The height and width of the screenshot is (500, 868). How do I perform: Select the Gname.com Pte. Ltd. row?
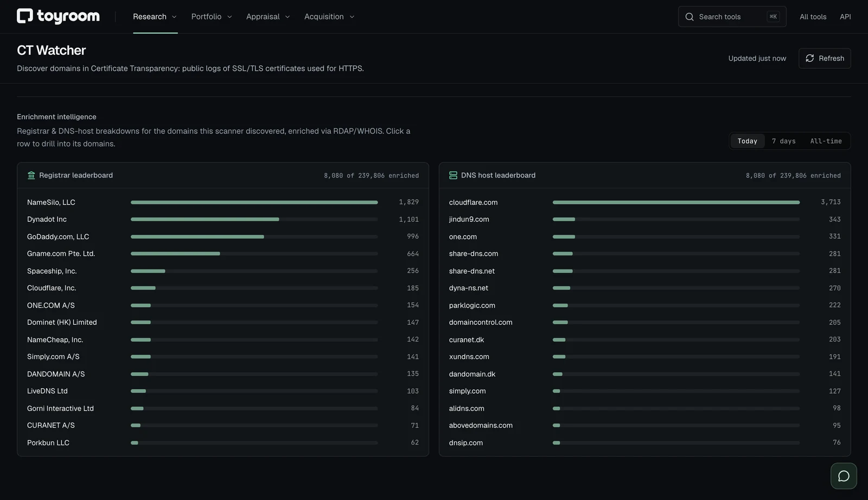click(x=223, y=254)
